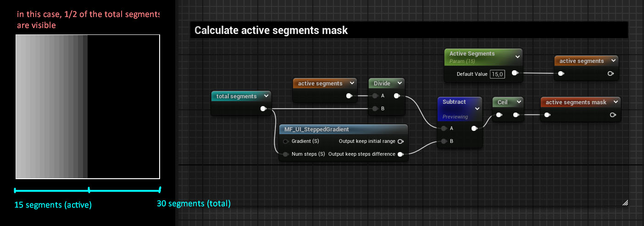Click the Gradient (S) input pin

click(286, 141)
